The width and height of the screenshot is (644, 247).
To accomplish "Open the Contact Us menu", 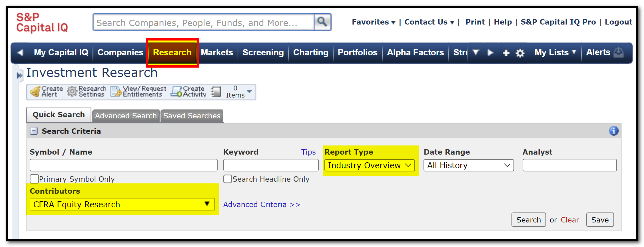I will [x=429, y=22].
